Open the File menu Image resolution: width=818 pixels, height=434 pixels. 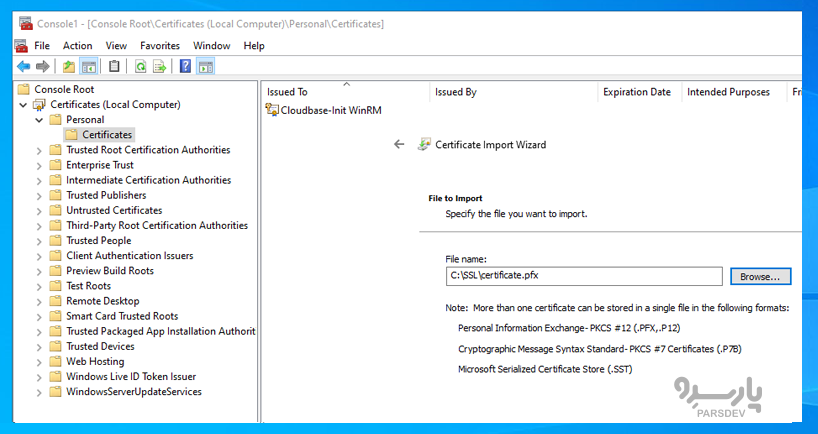42,46
